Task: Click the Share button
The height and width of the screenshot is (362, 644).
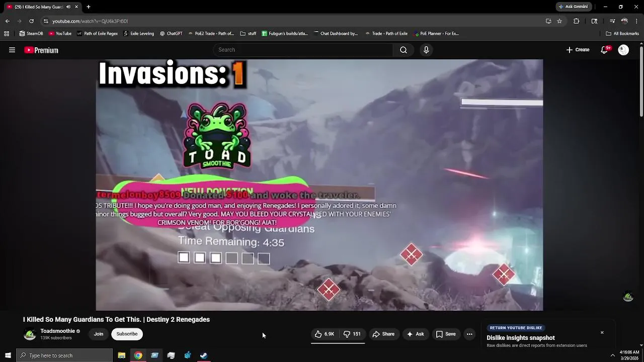Action: click(383, 334)
